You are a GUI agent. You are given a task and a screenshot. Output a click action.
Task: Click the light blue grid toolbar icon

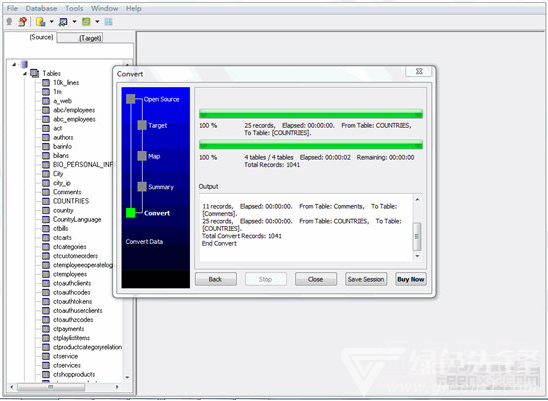(x=108, y=22)
